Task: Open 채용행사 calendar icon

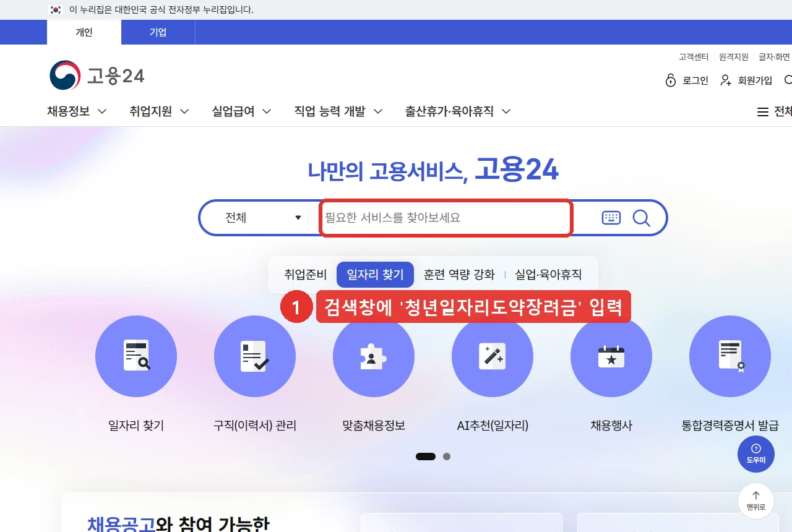Action: 611,356
